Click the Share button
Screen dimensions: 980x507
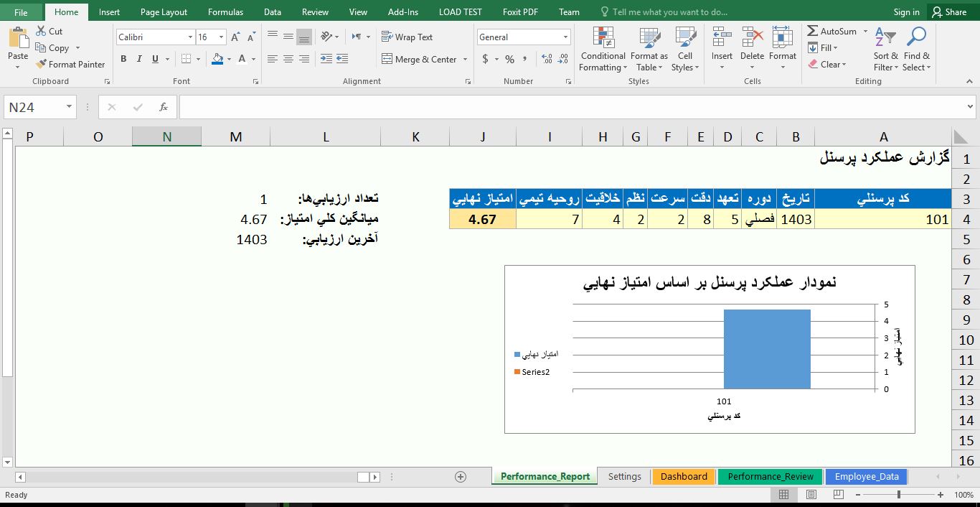point(948,11)
